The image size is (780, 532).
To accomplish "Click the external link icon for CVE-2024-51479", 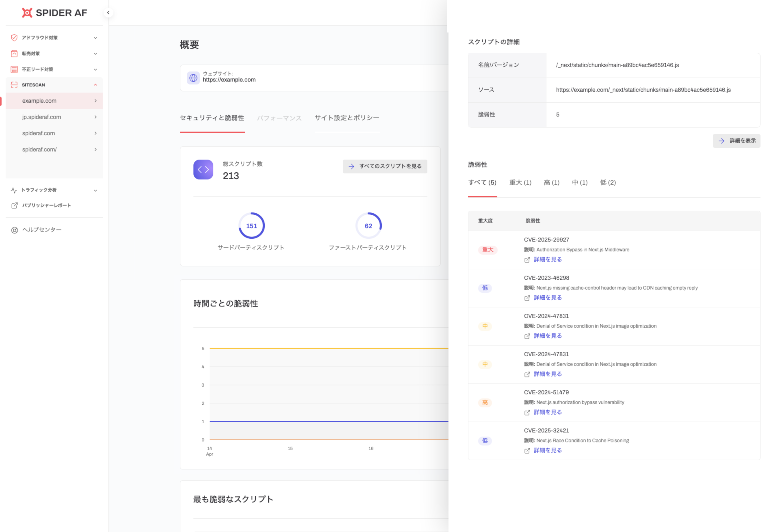I will pos(527,413).
